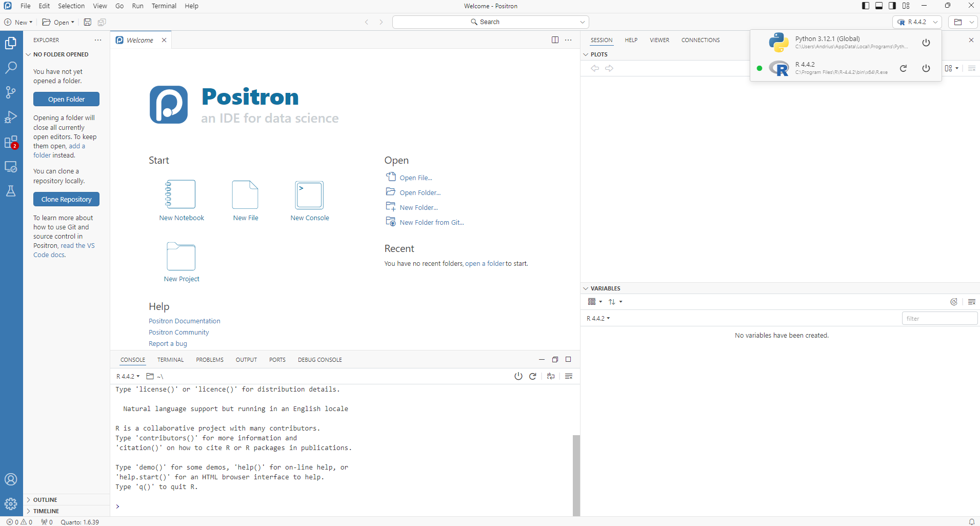Show next plot arrow in Plots

(x=609, y=68)
